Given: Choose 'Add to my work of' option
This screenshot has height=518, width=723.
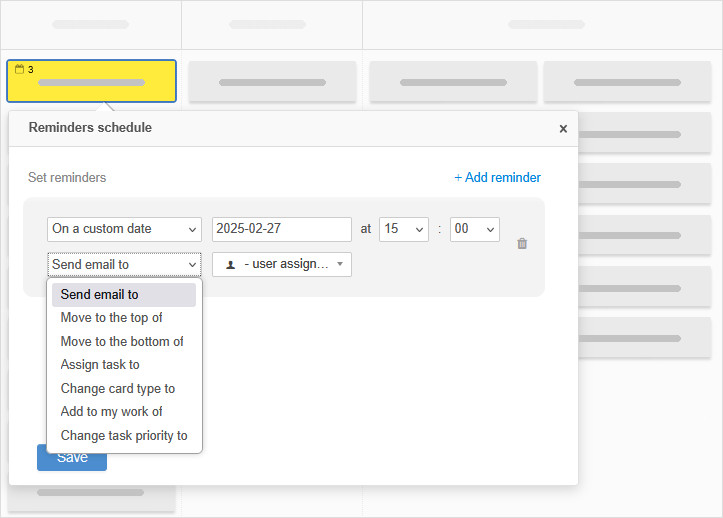Looking at the screenshot, I should tap(124, 411).
